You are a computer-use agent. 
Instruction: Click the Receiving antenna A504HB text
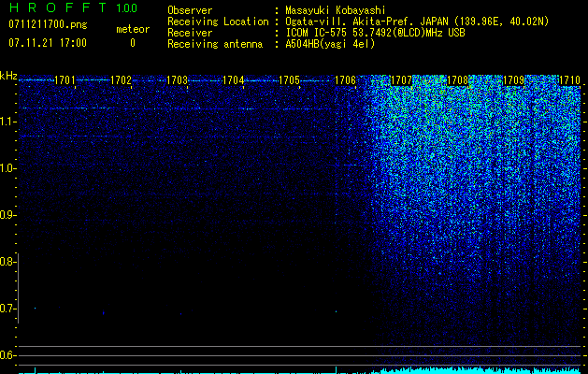330,44
